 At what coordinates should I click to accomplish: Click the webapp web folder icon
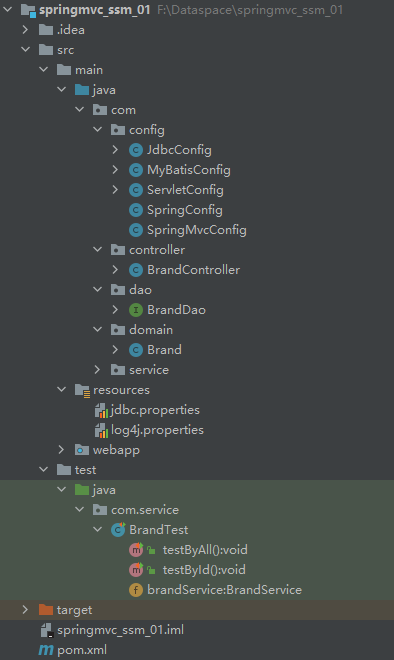(x=82, y=450)
